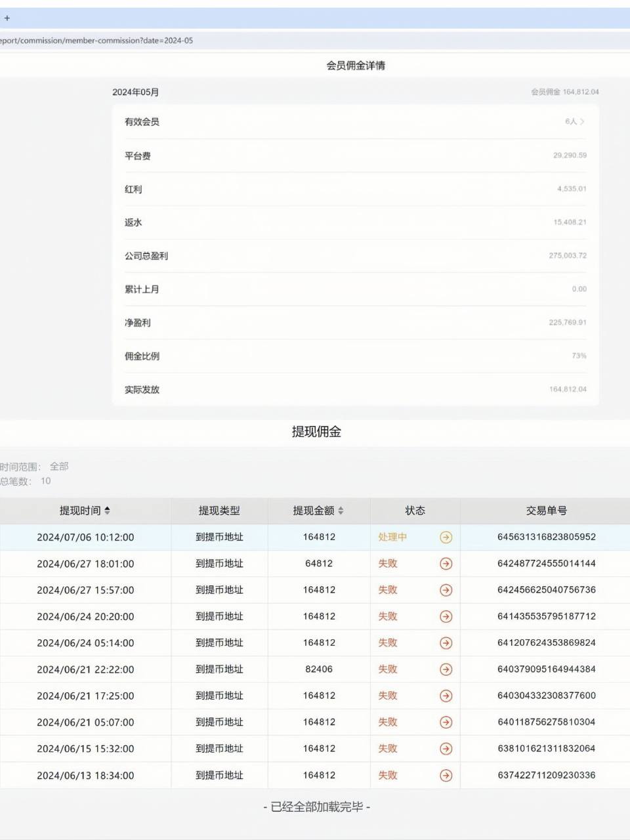The image size is (630, 840).
Task: Sort by 提现金额 column arrows
Action: point(341,511)
